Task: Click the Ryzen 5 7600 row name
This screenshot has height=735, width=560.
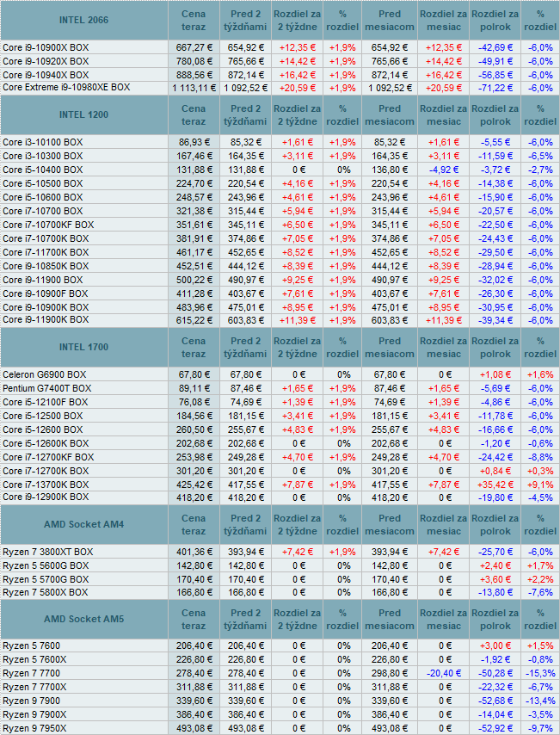Action: pyautogui.click(x=31, y=646)
